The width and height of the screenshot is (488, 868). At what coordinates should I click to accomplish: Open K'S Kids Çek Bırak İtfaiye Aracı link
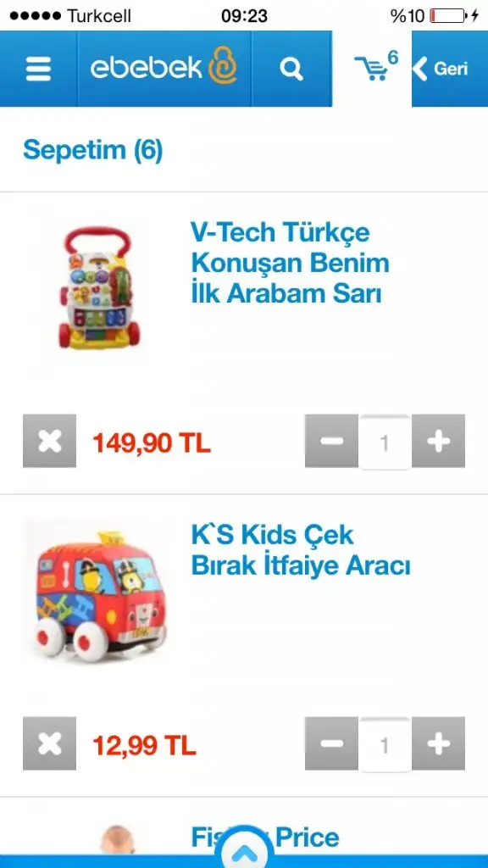click(x=301, y=551)
